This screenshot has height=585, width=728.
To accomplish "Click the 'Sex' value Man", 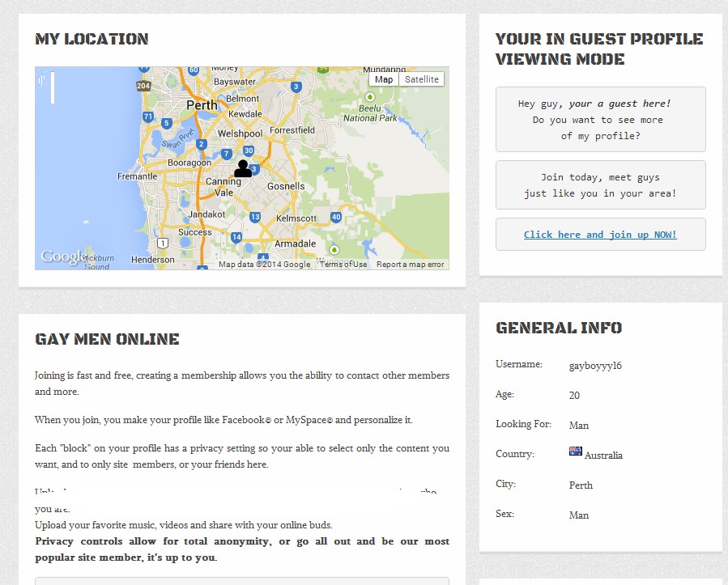I will click(579, 515).
